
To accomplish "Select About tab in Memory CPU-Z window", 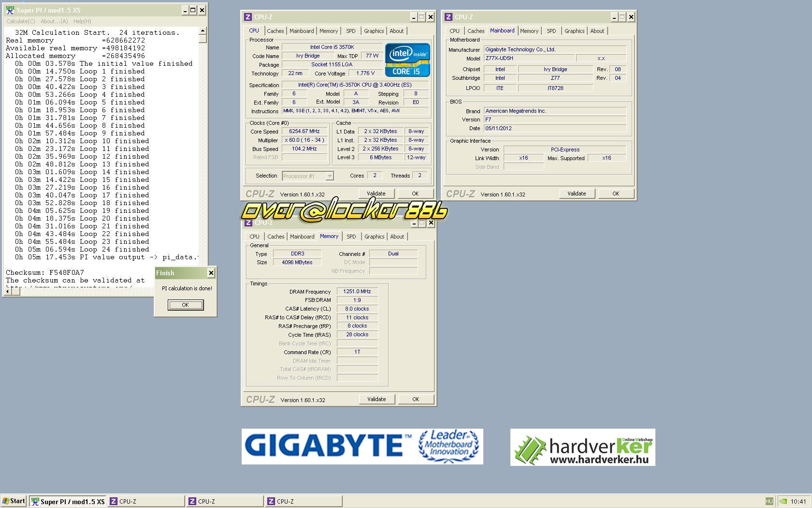I will tap(397, 237).
